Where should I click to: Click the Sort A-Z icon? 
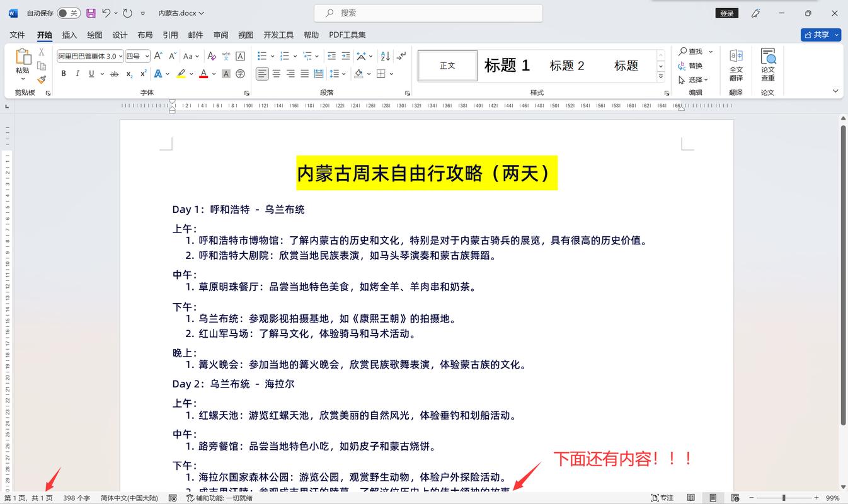click(386, 56)
